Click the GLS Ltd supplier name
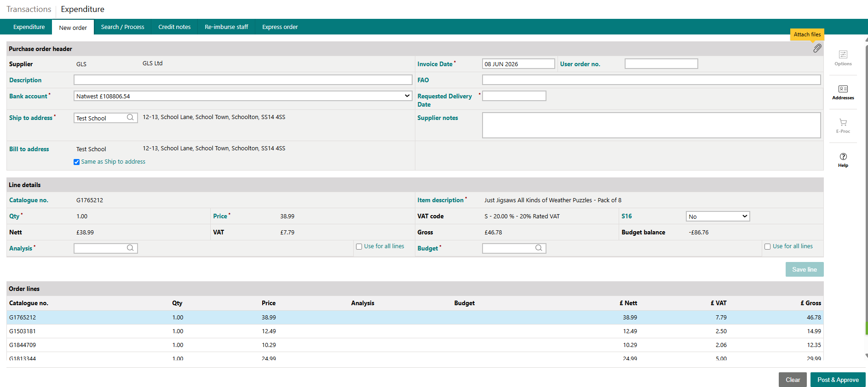868x387 pixels. [152, 63]
